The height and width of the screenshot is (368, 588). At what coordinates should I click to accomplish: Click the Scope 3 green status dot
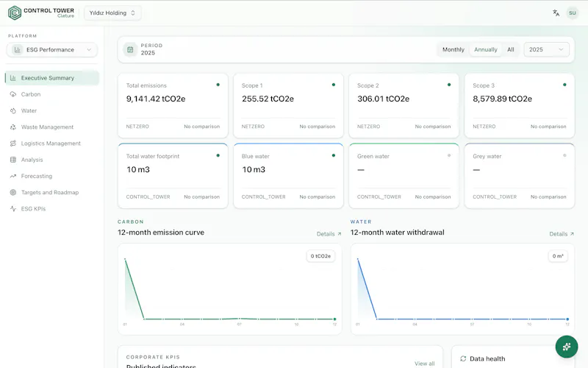[x=564, y=85]
